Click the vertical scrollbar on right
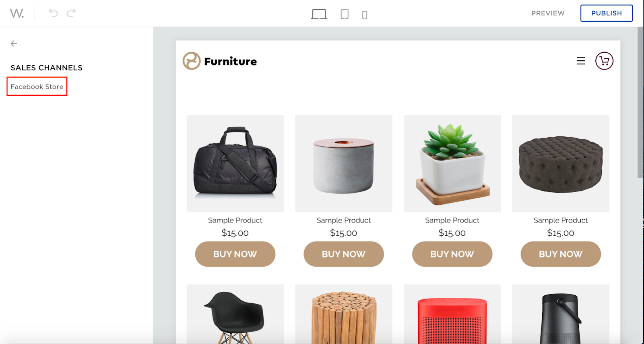Viewport: 644px width, 344px height. click(x=640, y=103)
